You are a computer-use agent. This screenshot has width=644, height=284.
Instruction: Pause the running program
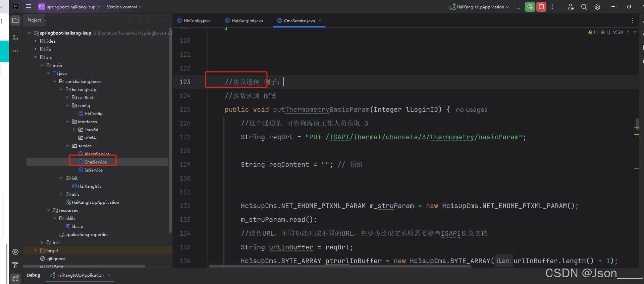tap(519, 7)
